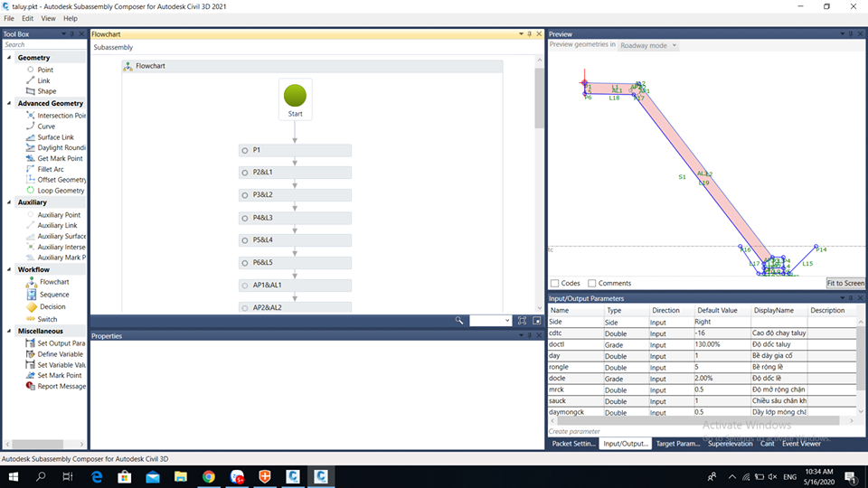Open the Edit menu
Viewport: 868px width, 488px height.
(x=28, y=18)
